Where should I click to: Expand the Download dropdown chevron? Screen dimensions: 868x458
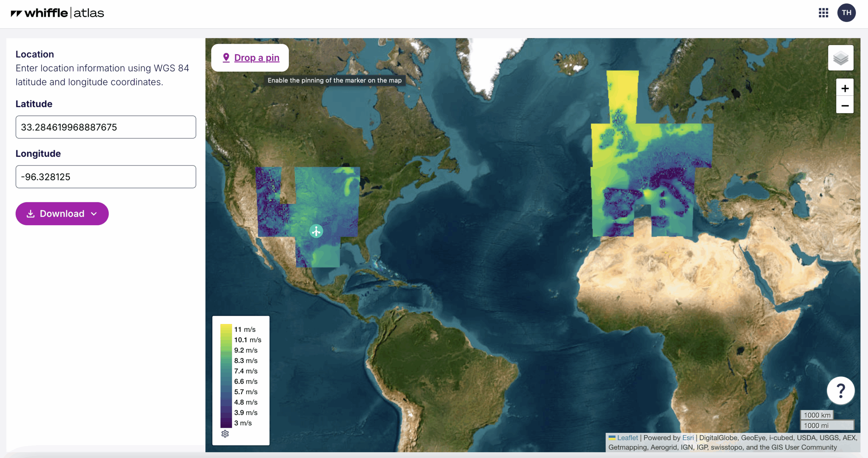pyautogui.click(x=94, y=214)
